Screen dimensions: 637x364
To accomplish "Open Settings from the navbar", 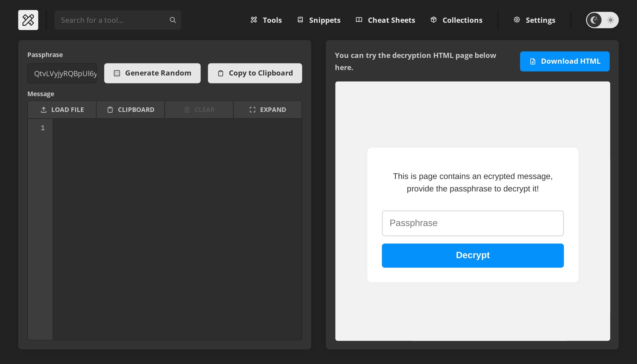I will [x=534, y=20].
